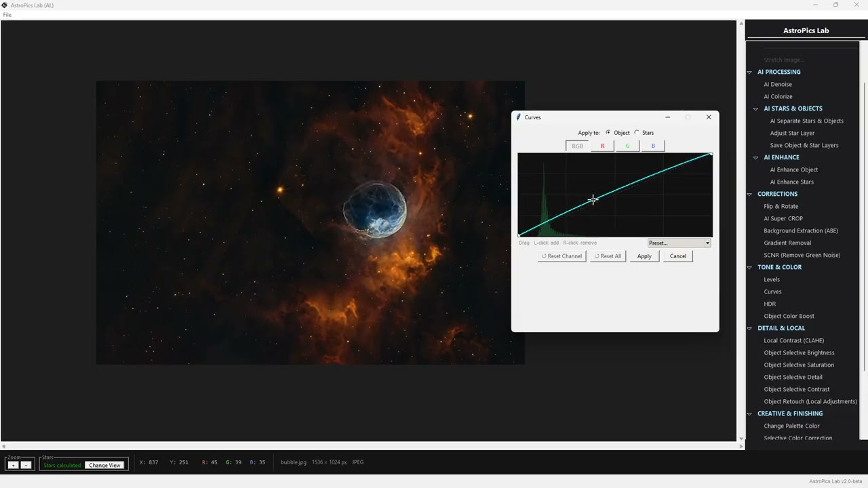Image resolution: width=868 pixels, height=488 pixels.
Task: Collapse the AI PROCESSING section arrow
Action: pyautogui.click(x=749, y=72)
